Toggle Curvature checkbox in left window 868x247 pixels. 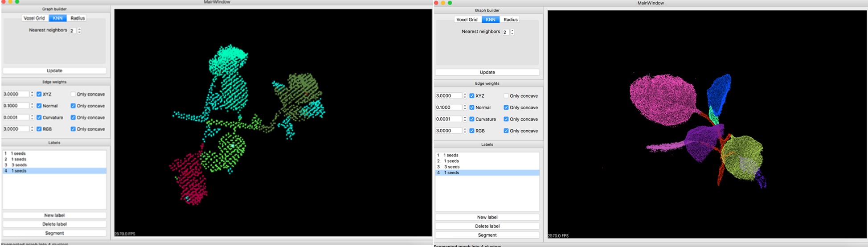(39, 118)
